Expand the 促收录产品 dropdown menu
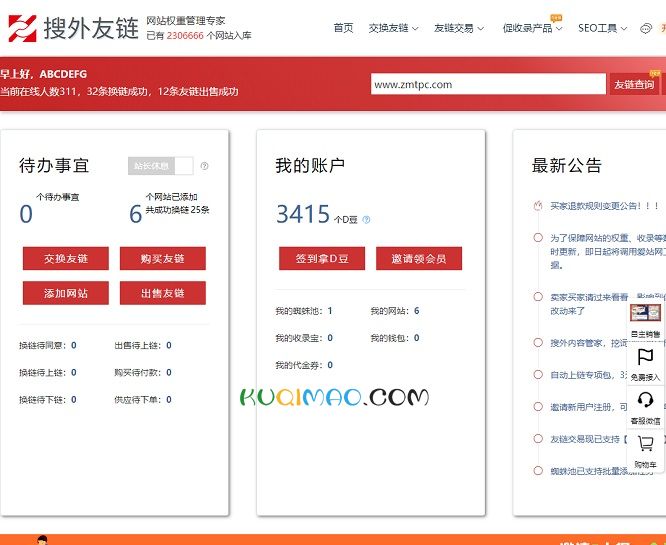This screenshot has width=666, height=545. click(x=531, y=28)
